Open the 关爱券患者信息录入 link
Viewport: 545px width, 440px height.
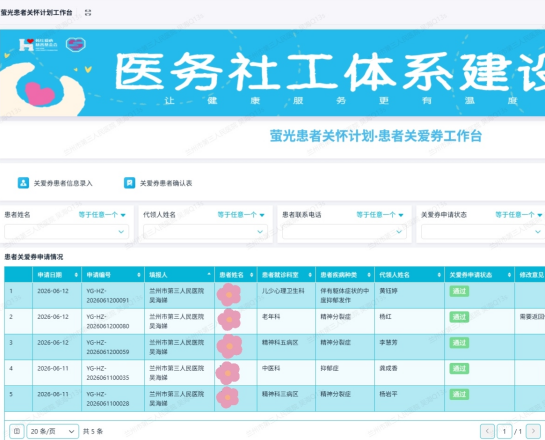point(63,183)
